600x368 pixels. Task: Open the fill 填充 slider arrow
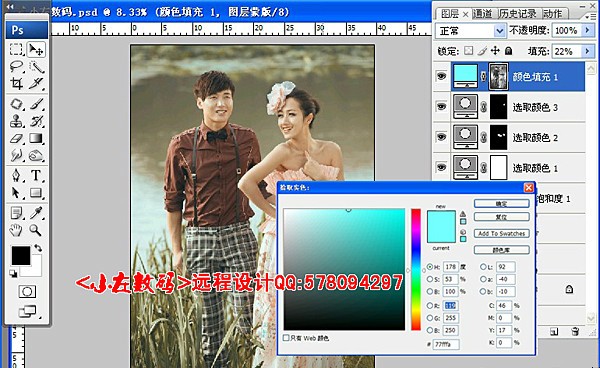tap(587, 51)
